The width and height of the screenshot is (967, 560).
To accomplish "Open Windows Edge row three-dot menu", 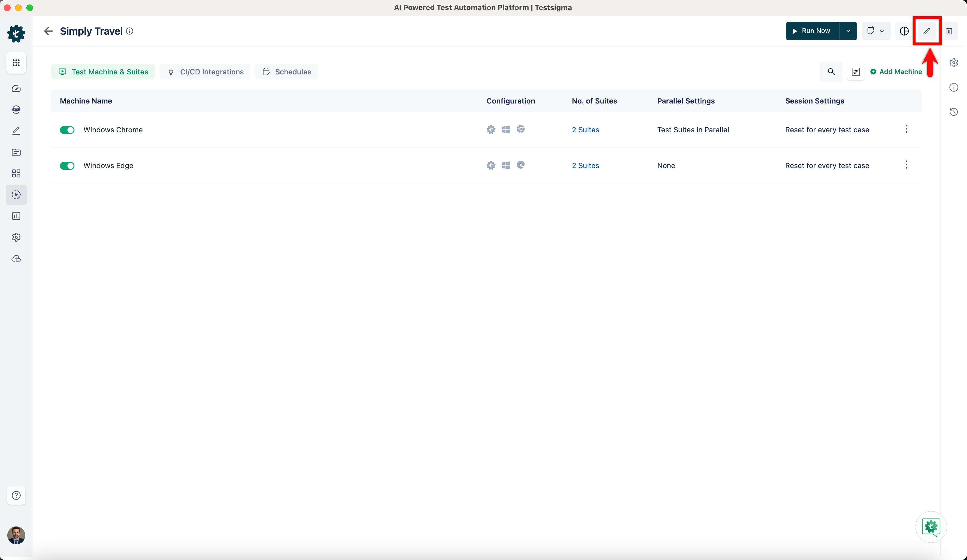I will click(906, 165).
